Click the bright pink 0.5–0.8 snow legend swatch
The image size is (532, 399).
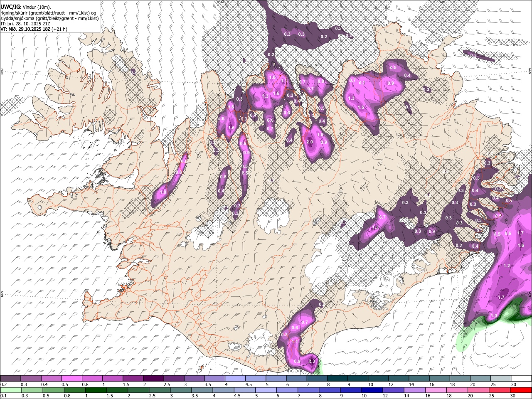point(72,378)
